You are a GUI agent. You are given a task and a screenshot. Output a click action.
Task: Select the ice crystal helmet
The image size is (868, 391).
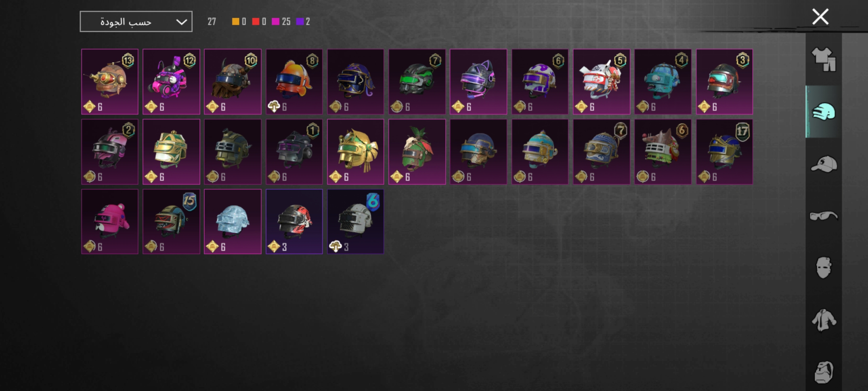pyautogui.click(x=233, y=222)
